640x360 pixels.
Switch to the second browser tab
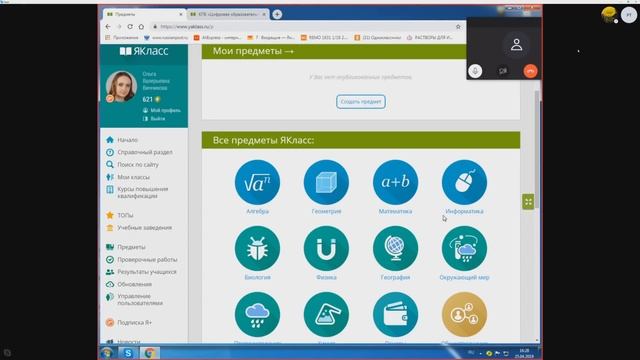click(227, 14)
